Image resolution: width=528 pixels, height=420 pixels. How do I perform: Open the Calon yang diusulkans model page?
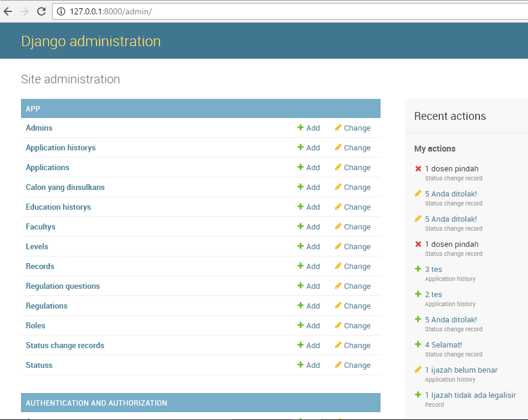(x=64, y=187)
